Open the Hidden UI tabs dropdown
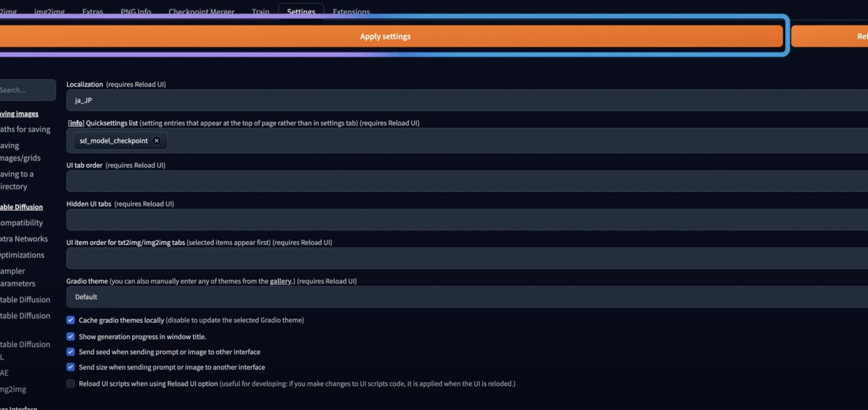Viewport: 868px width, 410px height. (466, 220)
